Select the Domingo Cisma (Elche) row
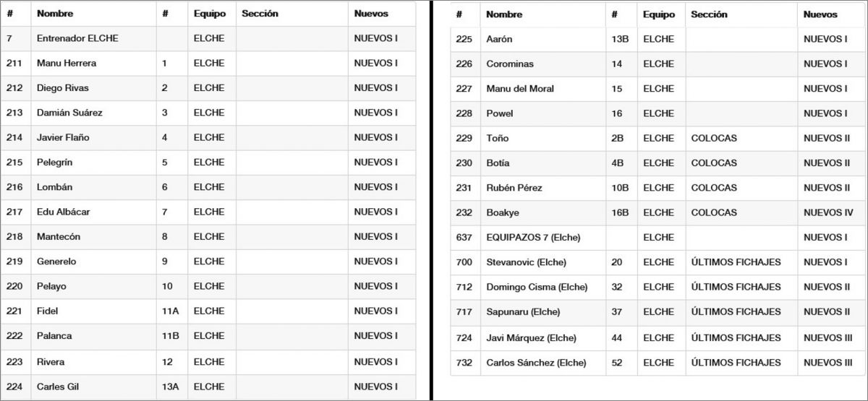The image size is (868, 401). tap(537, 287)
